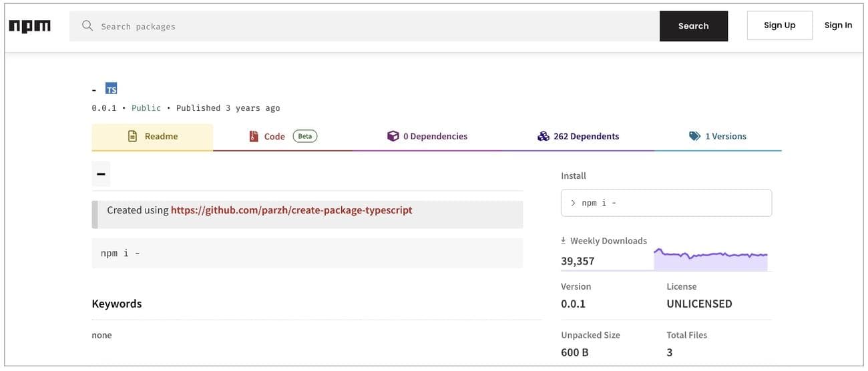Click the black Search button
The image size is (868, 371).
pos(694,26)
